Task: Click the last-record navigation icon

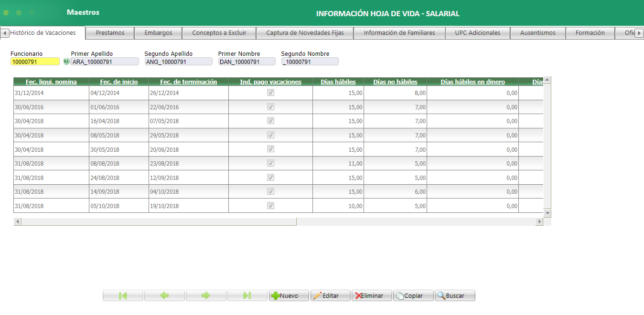Action: (247, 295)
